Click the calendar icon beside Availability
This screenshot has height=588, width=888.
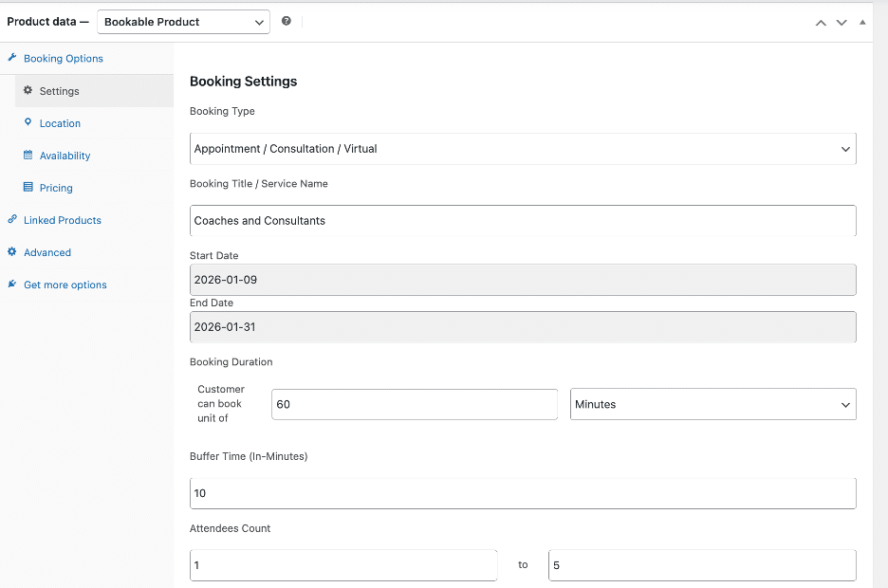(x=28, y=155)
